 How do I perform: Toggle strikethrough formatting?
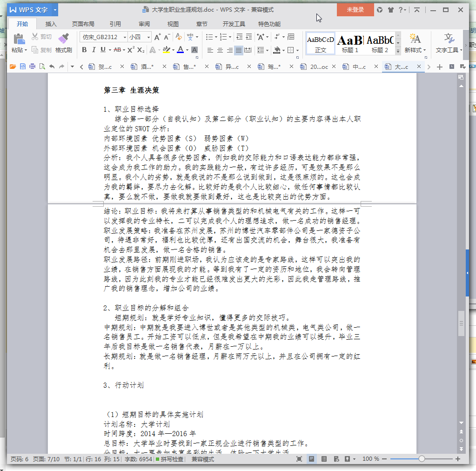[x=117, y=50]
